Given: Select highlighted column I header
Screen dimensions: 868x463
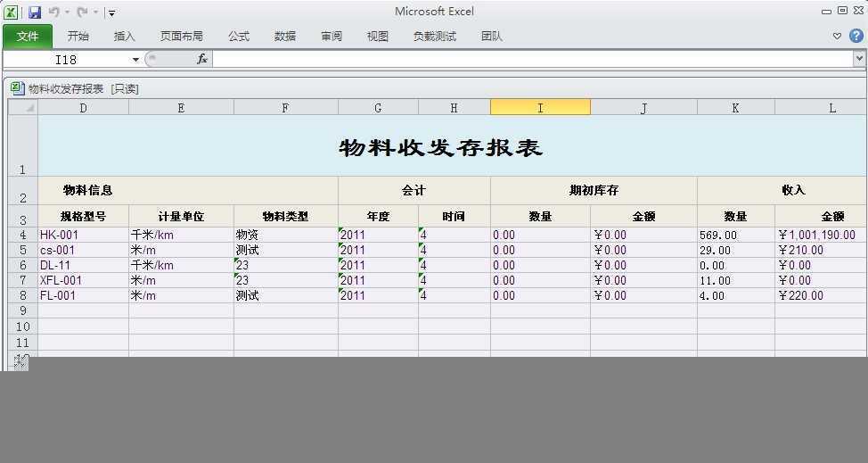Looking at the screenshot, I should (540, 107).
